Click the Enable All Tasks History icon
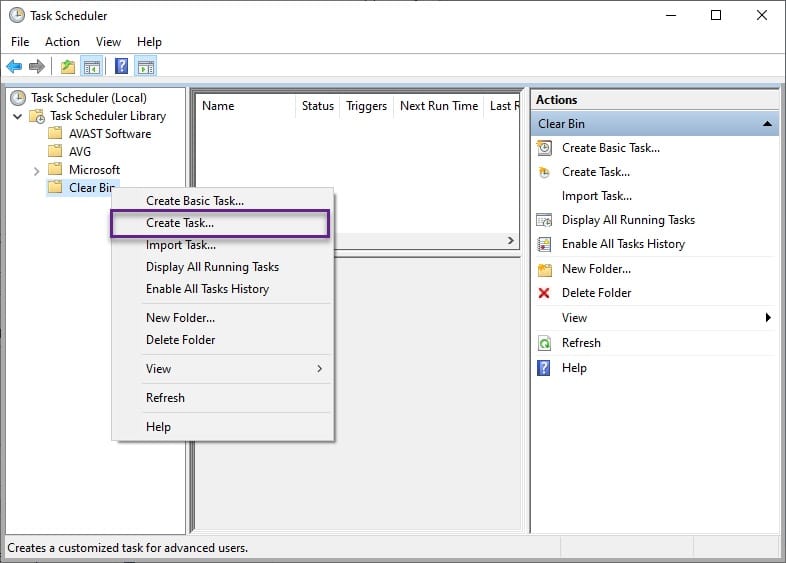Viewport: 786px width, 563px height. coord(544,244)
